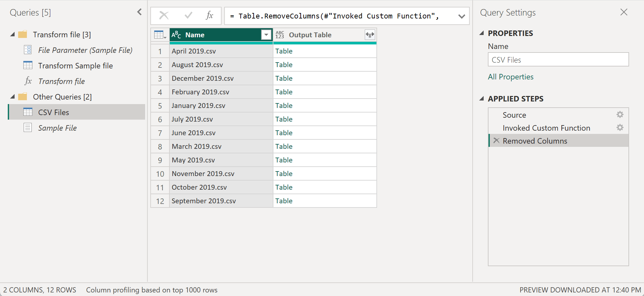
Task: Open All Properties link
Action: (511, 77)
